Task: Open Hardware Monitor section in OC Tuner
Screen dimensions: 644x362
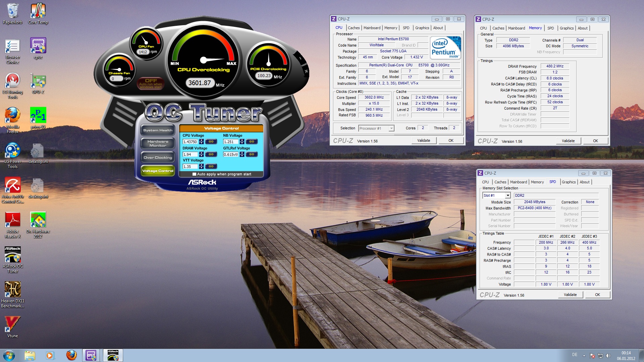Action: (x=158, y=143)
